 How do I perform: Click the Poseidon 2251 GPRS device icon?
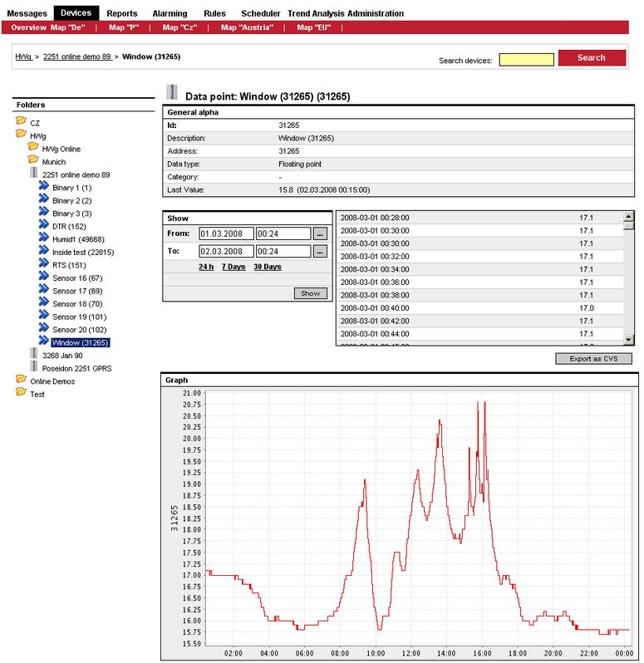pyautogui.click(x=34, y=366)
